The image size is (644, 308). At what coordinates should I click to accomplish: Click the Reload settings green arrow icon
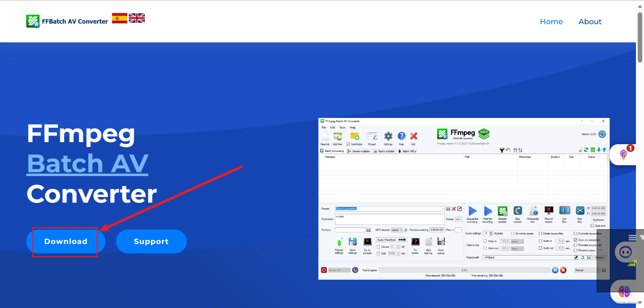pyautogui.click(x=339, y=242)
